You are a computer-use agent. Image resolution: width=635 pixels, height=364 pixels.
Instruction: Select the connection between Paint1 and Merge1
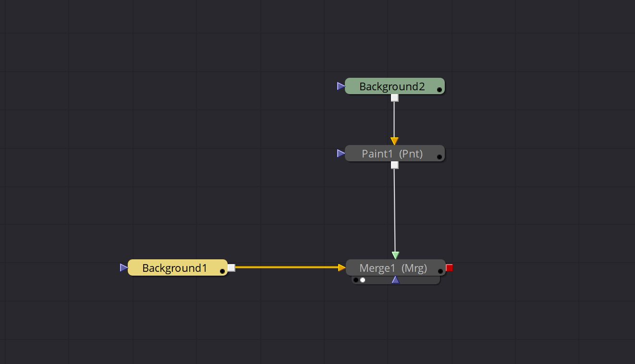(395, 210)
